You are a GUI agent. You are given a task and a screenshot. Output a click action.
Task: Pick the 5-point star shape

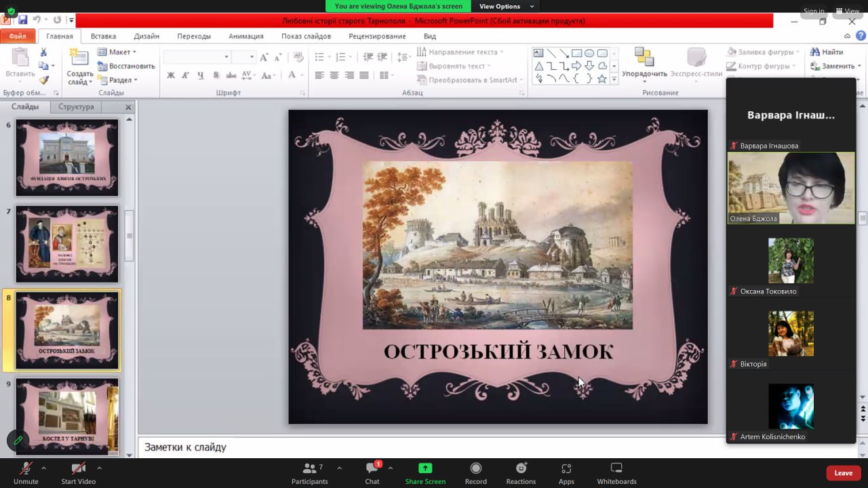tap(601, 79)
